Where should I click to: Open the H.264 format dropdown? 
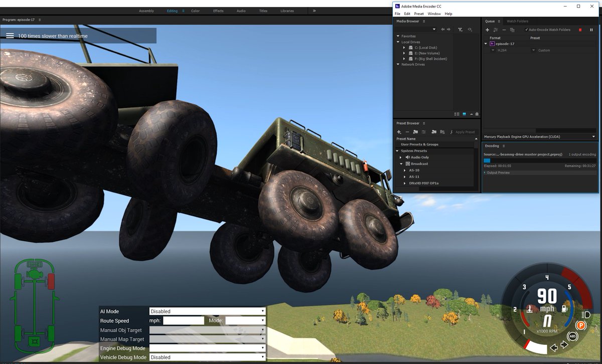[x=493, y=50]
